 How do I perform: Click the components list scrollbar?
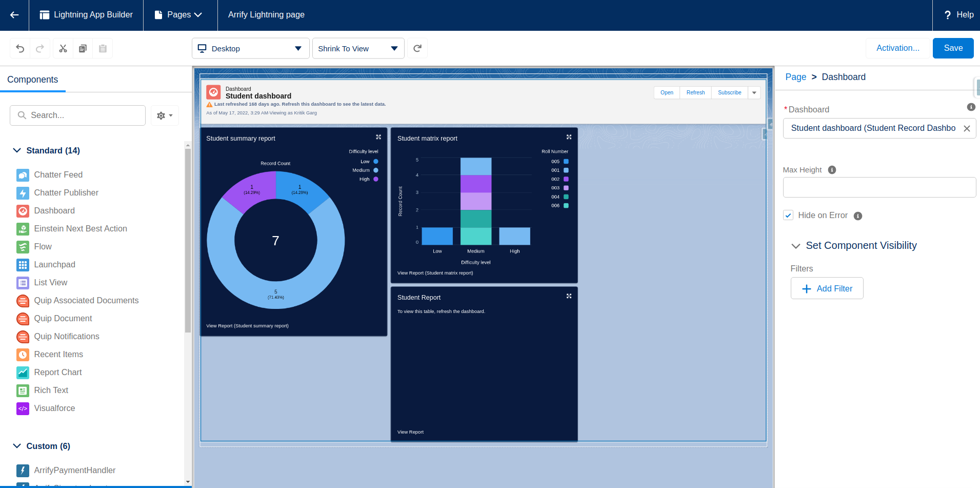(x=188, y=241)
